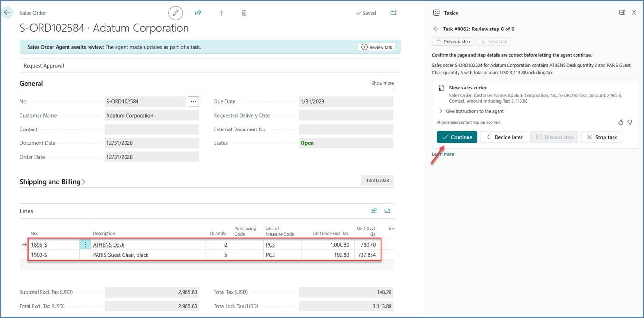Open the three-dot row menu for 1896-S
Viewport: 644px width, 318px height.
(85, 245)
